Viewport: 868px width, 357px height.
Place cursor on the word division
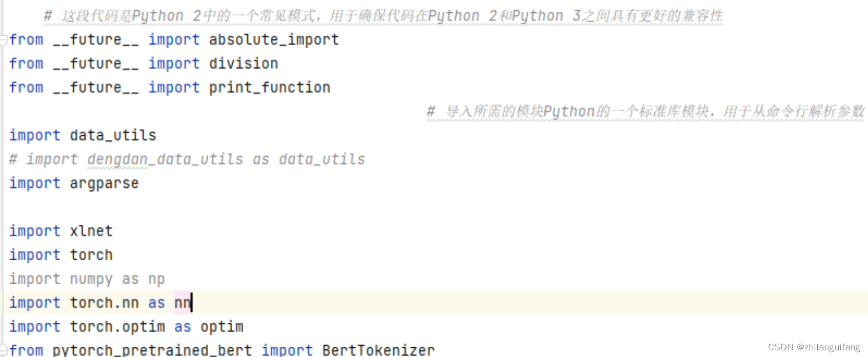[244, 64]
